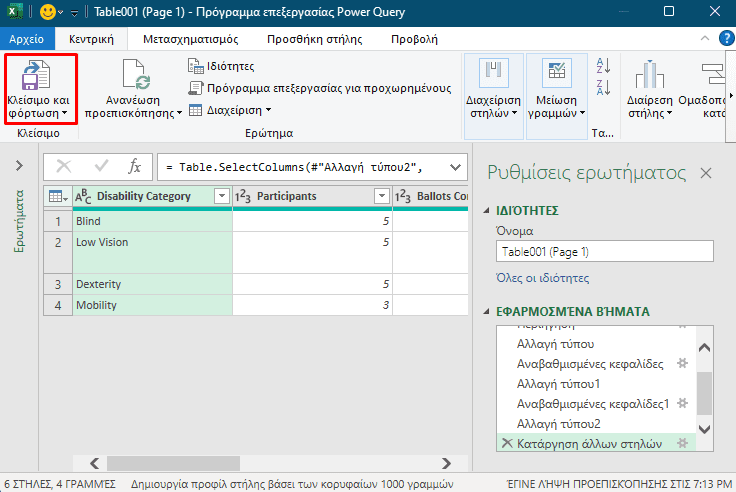
Task: Delete the Κατάργηση άλλων στηλών step via X
Action: (507, 443)
